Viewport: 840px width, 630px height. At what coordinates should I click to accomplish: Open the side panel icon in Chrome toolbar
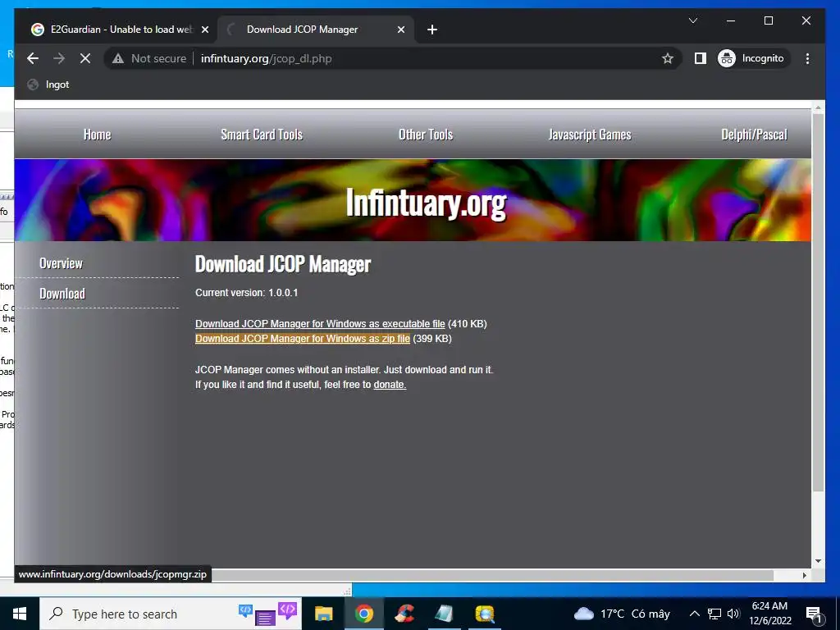(701, 58)
